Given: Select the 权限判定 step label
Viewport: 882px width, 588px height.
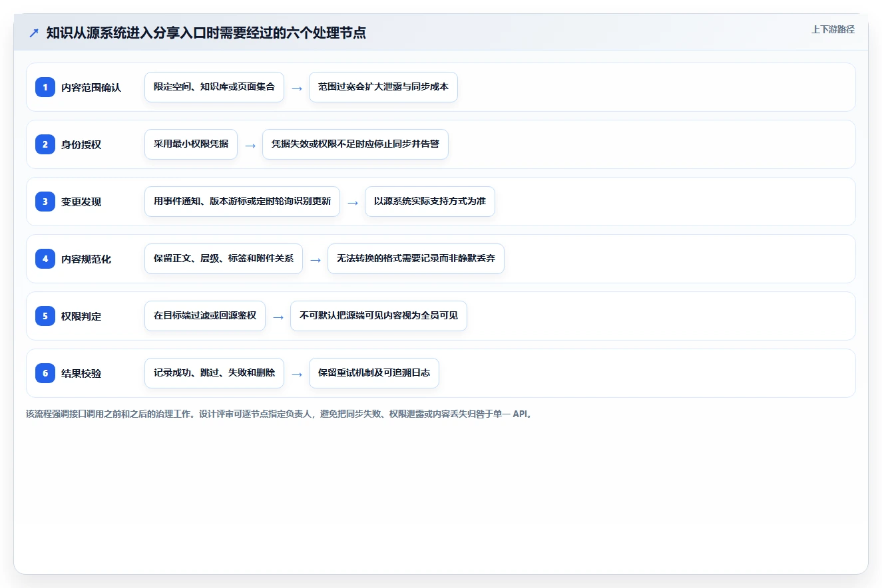Looking at the screenshot, I should pos(81,316).
